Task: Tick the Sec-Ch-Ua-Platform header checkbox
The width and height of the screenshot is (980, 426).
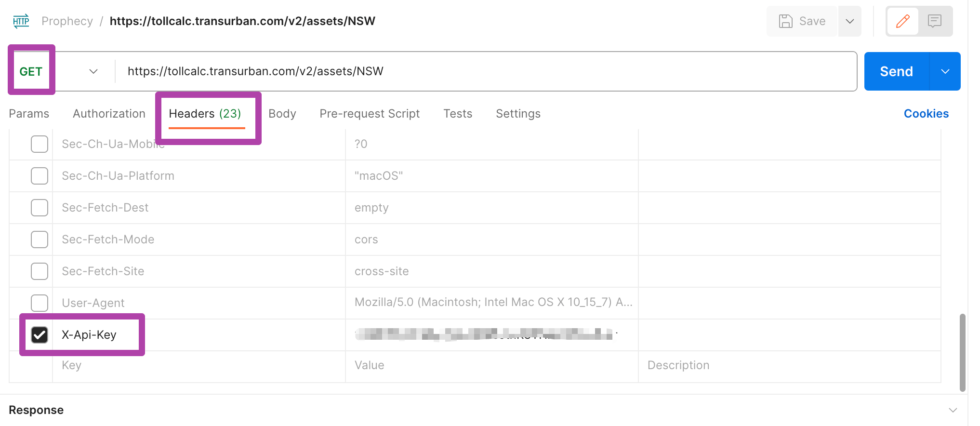Action: (x=40, y=176)
